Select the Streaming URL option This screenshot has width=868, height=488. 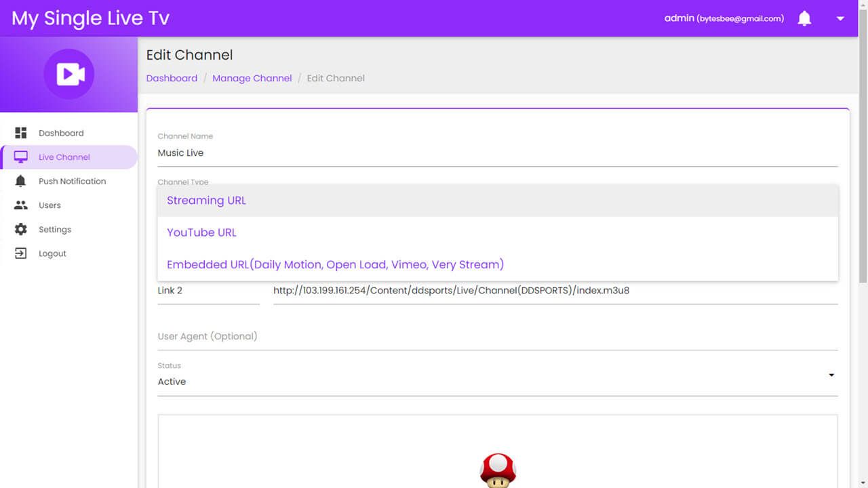point(498,201)
